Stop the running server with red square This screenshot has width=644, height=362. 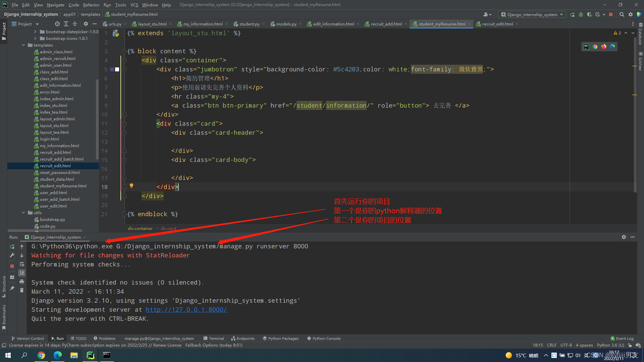12,266
